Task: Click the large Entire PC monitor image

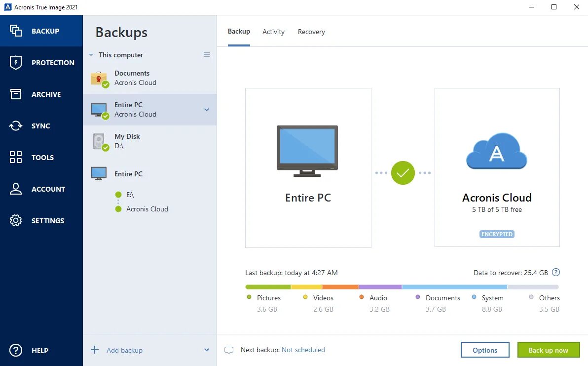Action: point(307,151)
